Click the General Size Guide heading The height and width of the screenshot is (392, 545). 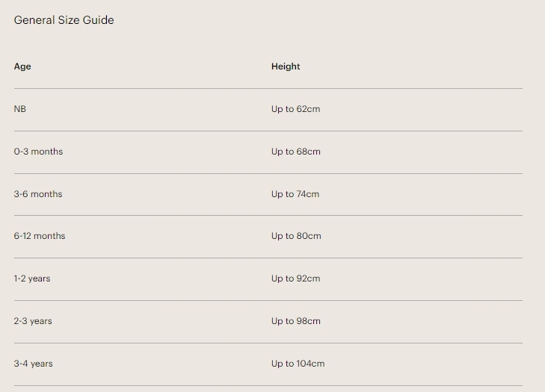pyautogui.click(x=64, y=20)
